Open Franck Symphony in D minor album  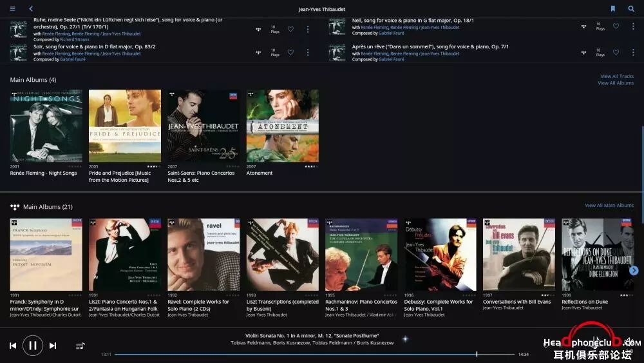click(x=46, y=255)
